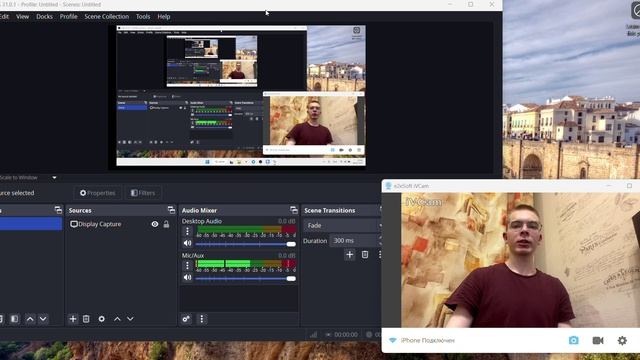
Task: Open the Help menu
Action: tap(164, 17)
